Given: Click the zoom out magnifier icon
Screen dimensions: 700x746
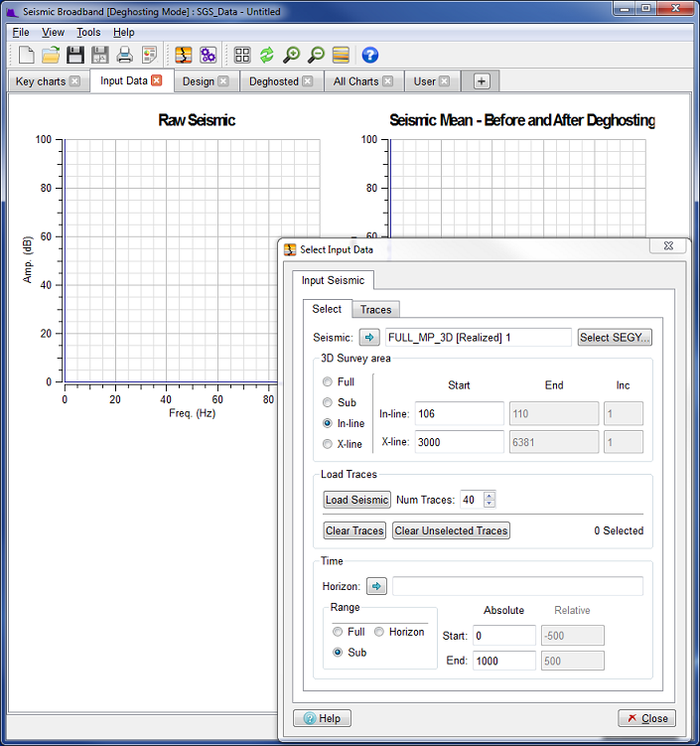Looking at the screenshot, I should tap(316, 55).
